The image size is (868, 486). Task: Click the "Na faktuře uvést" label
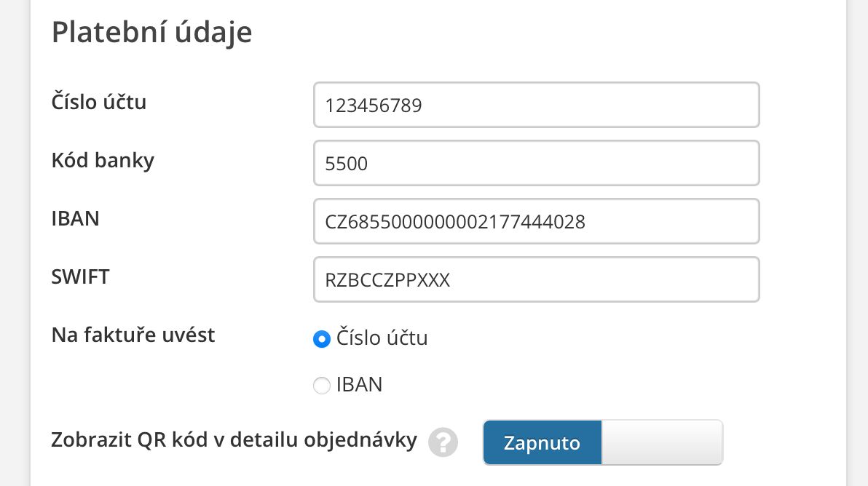(x=133, y=335)
